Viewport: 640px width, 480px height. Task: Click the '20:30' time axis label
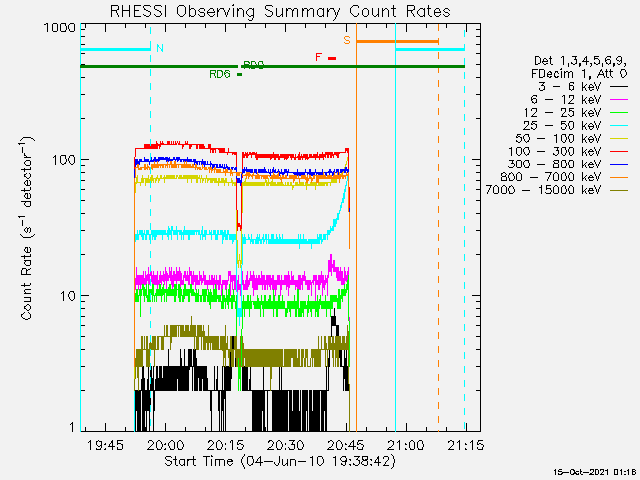coord(285,445)
